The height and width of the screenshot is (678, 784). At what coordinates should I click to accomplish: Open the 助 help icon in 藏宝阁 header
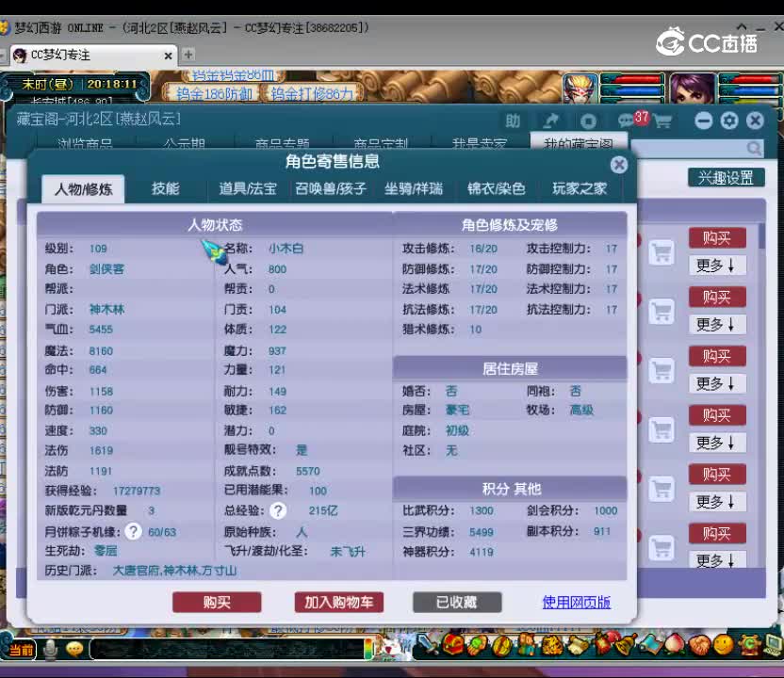[513, 121]
